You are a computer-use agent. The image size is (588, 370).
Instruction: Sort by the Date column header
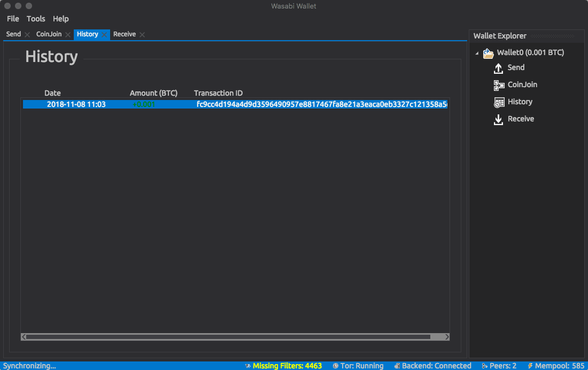[52, 93]
